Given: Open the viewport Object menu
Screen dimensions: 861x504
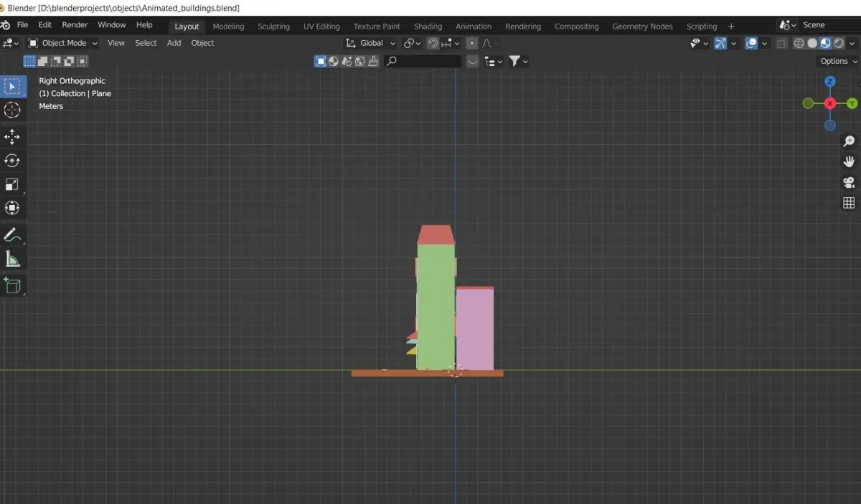Looking at the screenshot, I should pyautogui.click(x=202, y=43).
